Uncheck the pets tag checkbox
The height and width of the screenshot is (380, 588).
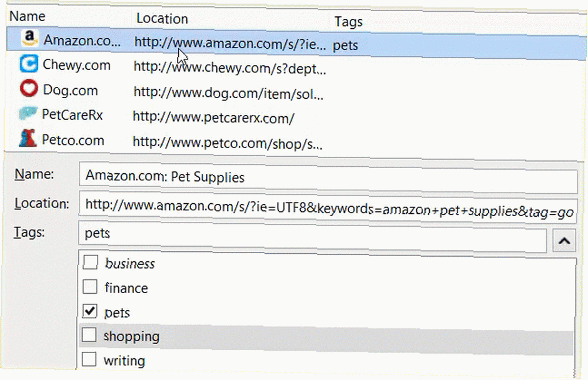tap(89, 311)
